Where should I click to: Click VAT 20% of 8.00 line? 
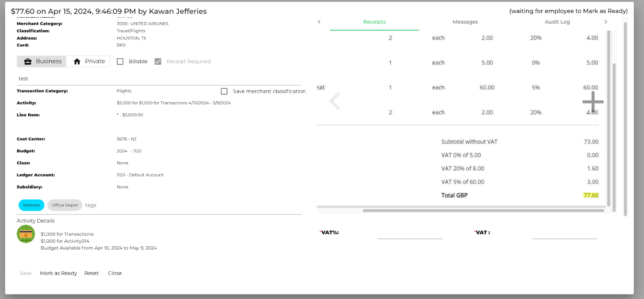coord(462,169)
